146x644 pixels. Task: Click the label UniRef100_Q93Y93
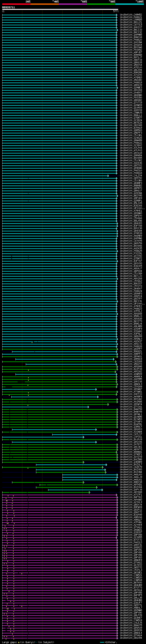click(x=131, y=263)
